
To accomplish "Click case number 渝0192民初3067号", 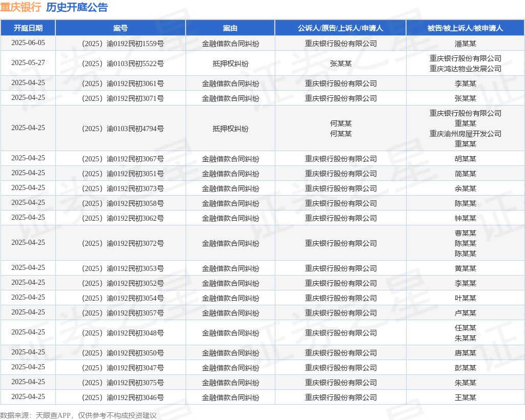I will (135, 159).
